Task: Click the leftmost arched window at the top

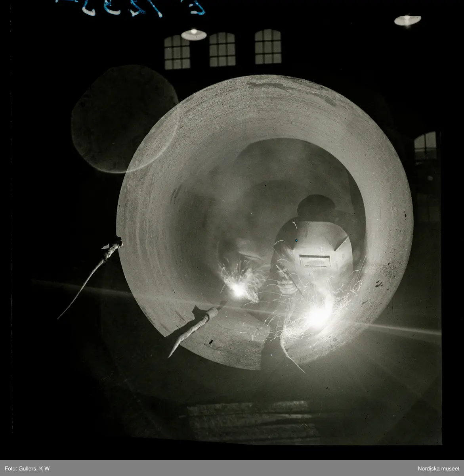Action: click(x=177, y=52)
